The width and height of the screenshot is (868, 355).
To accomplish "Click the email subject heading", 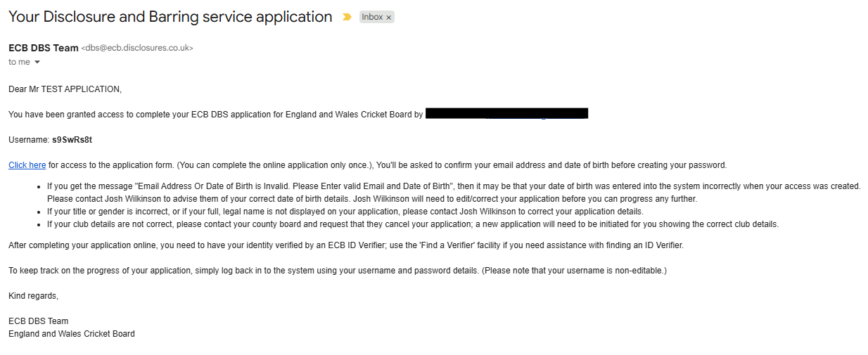I will coord(170,17).
